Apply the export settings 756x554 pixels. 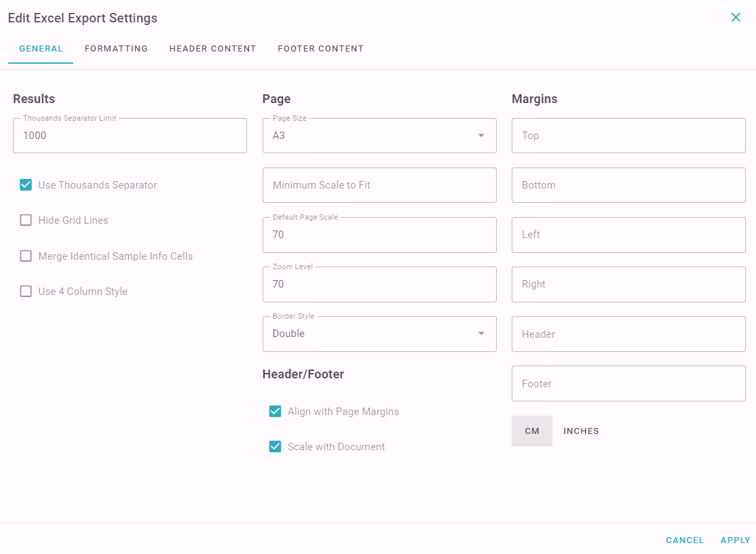tap(735, 540)
